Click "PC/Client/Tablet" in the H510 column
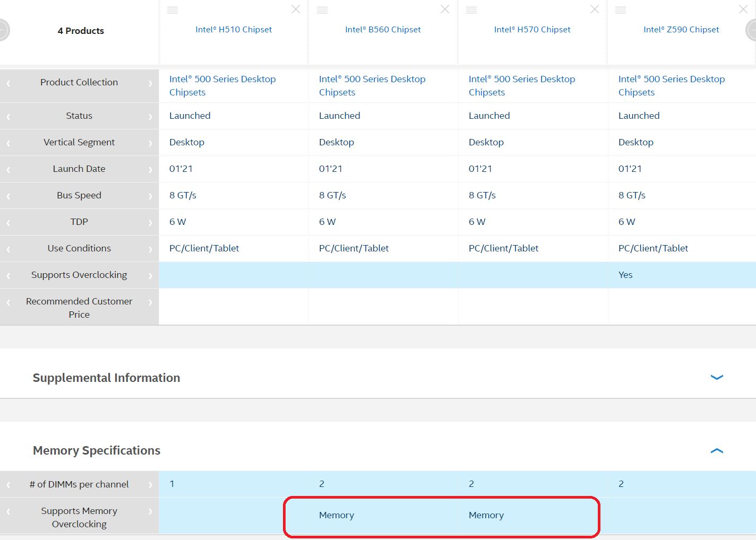 tap(204, 248)
